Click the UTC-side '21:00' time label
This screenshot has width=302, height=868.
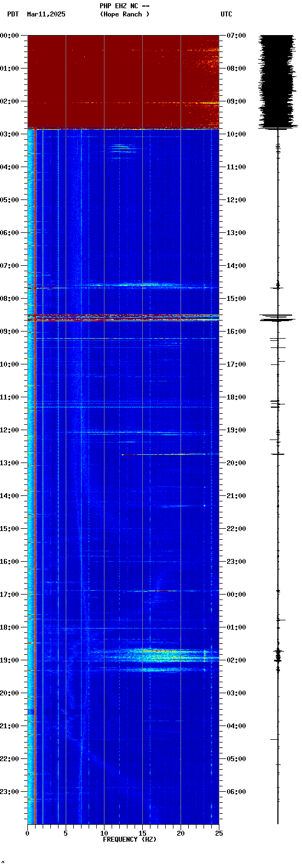(236, 496)
